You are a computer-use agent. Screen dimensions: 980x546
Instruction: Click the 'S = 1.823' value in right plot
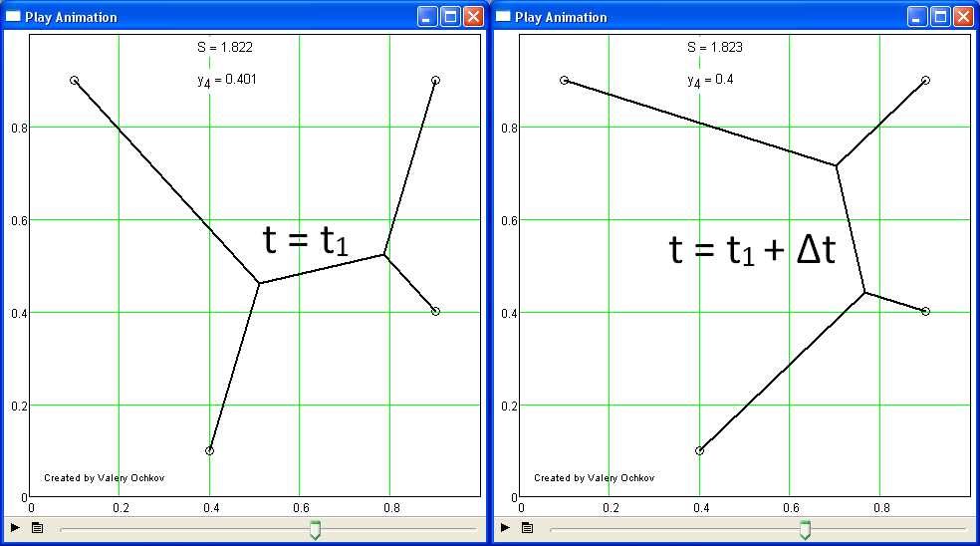(715, 47)
